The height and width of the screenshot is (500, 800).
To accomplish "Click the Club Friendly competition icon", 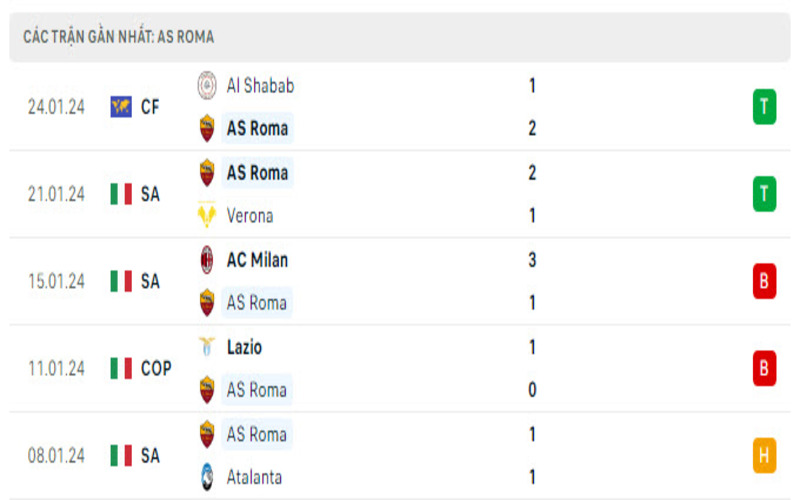I will 121,107.
